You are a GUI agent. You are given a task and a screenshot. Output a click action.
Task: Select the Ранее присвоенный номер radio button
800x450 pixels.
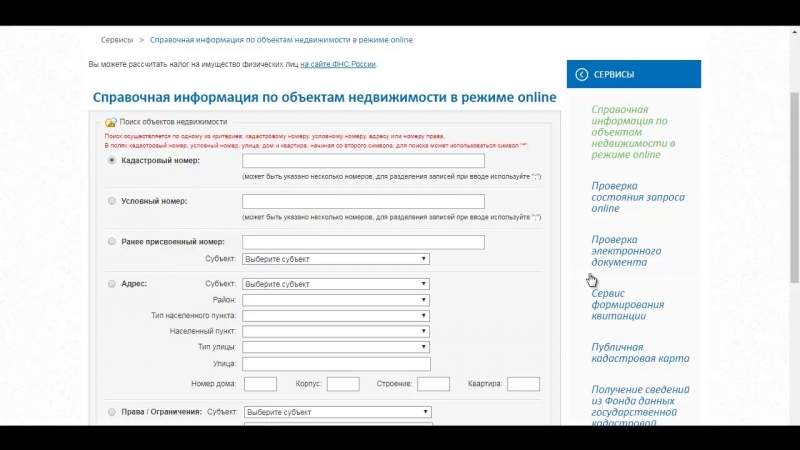click(x=112, y=241)
